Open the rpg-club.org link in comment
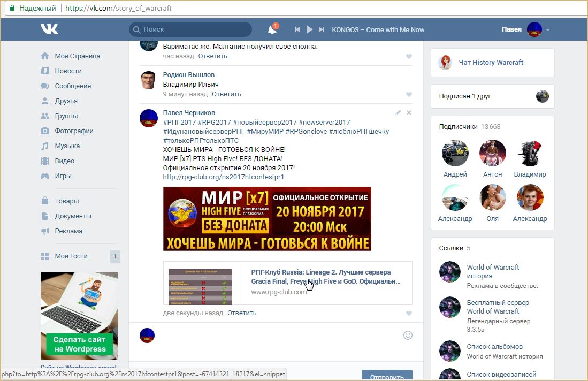This screenshot has width=588, height=381. [223, 177]
